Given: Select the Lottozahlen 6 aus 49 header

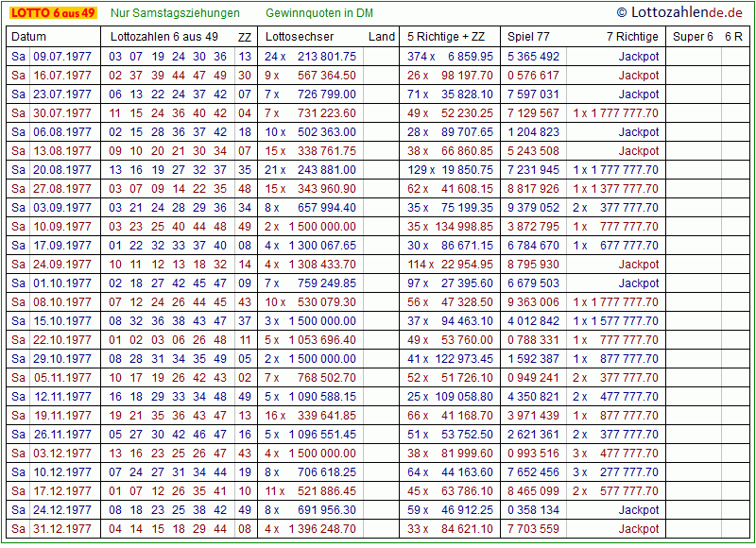Looking at the screenshot, I should [164, 37].
